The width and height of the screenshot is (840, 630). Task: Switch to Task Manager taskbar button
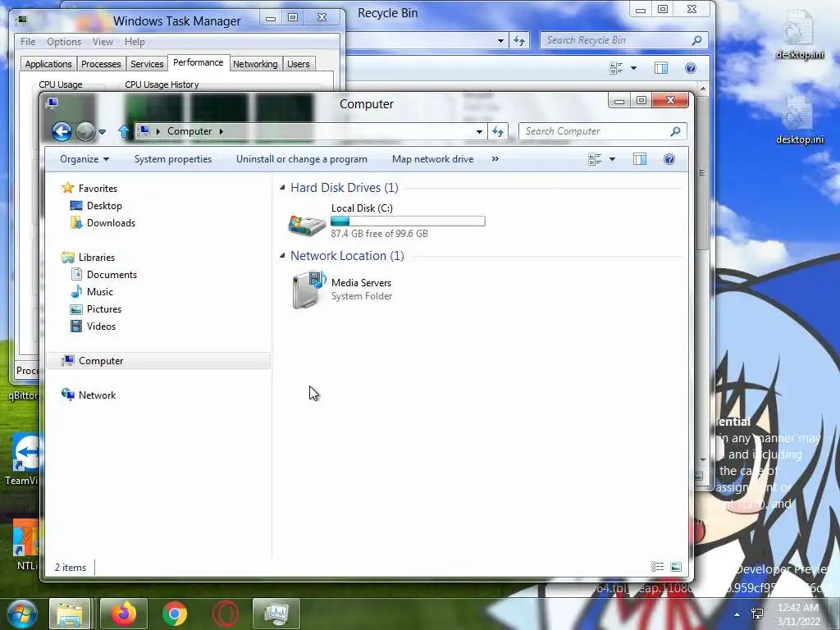coord(276,614)
